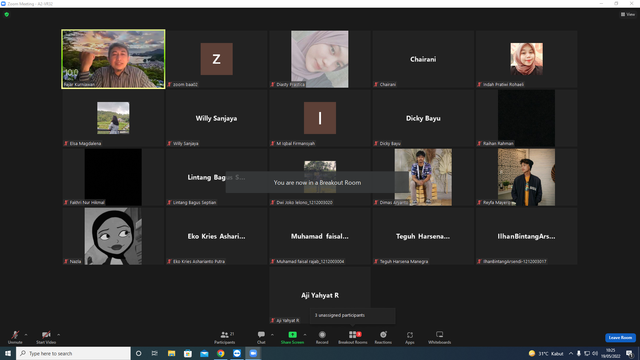Show hidden system tray icons
640x360 pixels.
coord(571,353)
